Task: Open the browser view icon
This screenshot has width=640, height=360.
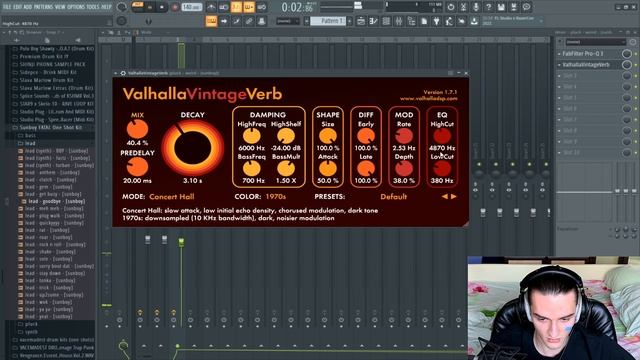Action: pyautogui.click(x=411, y=21)
